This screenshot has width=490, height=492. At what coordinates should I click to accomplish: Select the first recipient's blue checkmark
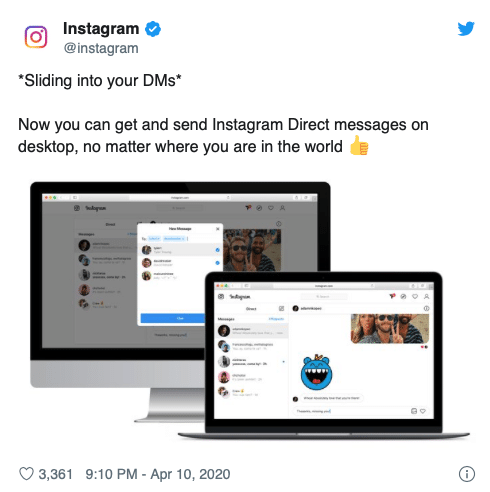tap(217, 250)
